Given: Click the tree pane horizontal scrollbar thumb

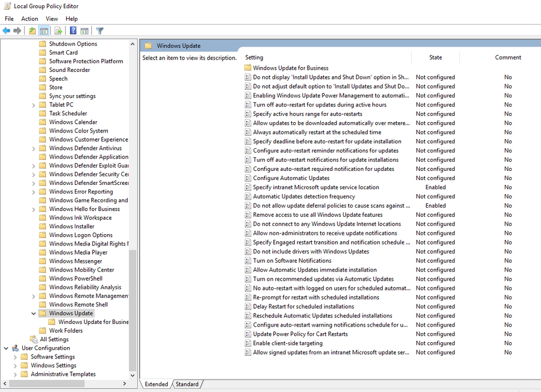Looking at the screenshot, I should (x=47, y=383).
